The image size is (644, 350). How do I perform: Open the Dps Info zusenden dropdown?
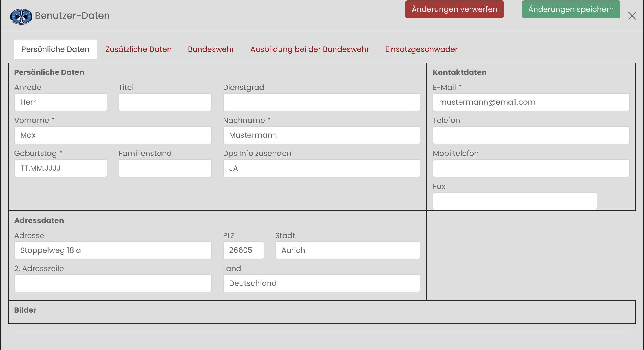click(x=321, y=168)
